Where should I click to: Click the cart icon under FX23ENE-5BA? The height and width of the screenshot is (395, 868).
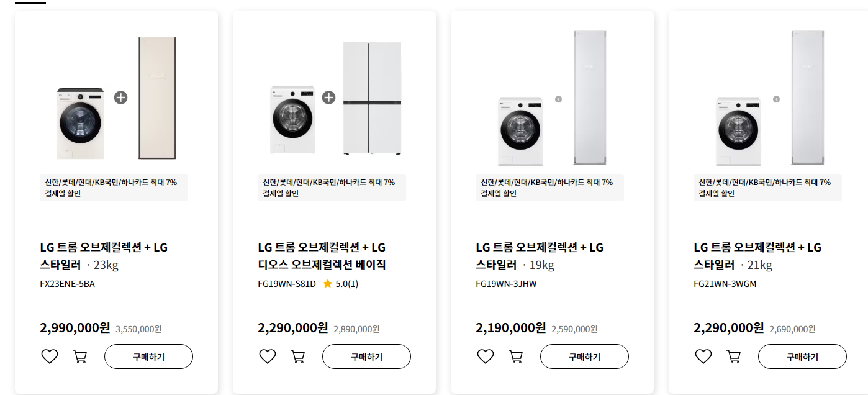[79, 356]
